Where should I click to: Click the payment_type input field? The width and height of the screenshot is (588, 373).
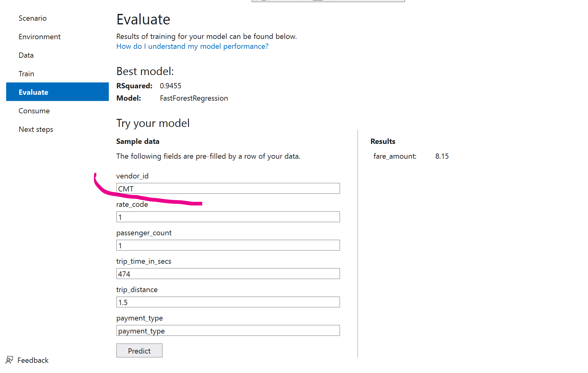[x=228, y=330]
